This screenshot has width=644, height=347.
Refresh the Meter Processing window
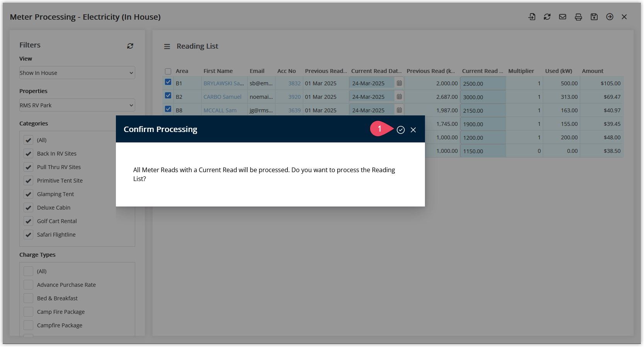tap(547, 17)
